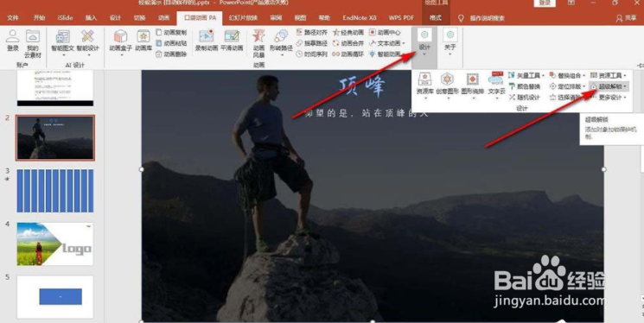Select the 口袋动画 PA tab
Screen dimensions: 644x323
click(x=200, y=18)
